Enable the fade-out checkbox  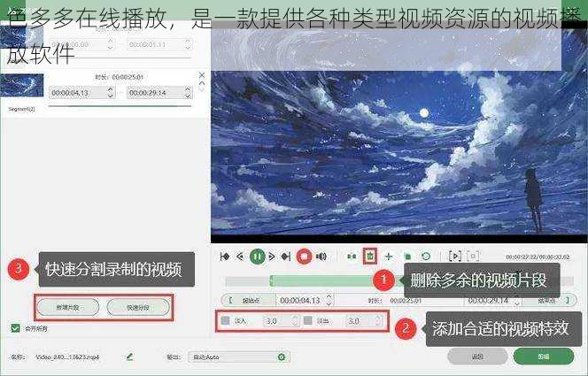click(x=308, y=320)
